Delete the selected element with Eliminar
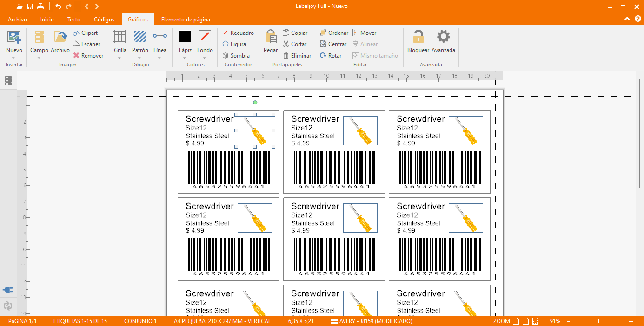The width and height of the screenshot is (644, 326). 297,56
